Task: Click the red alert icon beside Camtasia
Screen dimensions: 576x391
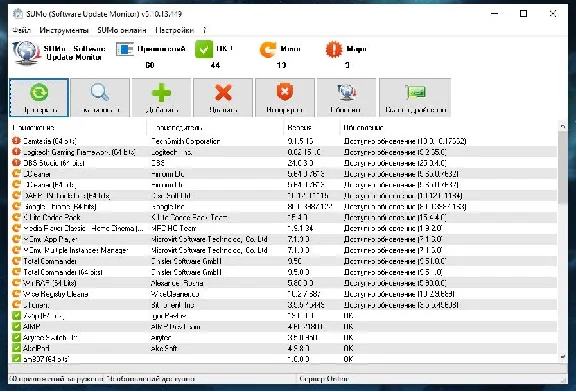Action: pos(16,141)
